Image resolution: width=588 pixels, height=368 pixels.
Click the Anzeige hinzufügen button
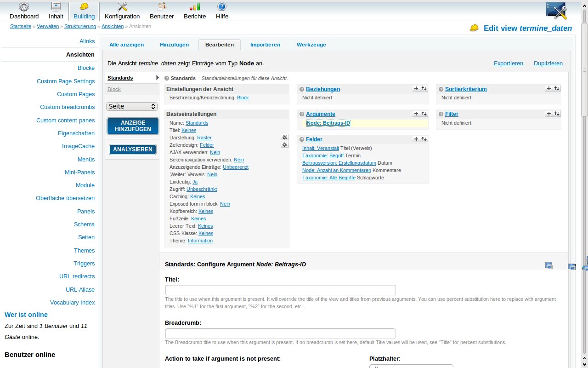(133, 126)
